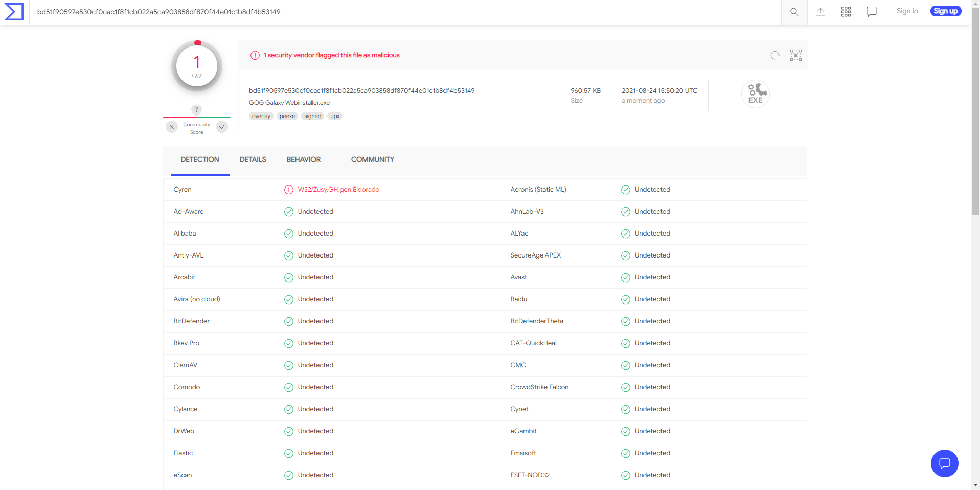
Task: Switch to the Details tab
Action: 253,160
